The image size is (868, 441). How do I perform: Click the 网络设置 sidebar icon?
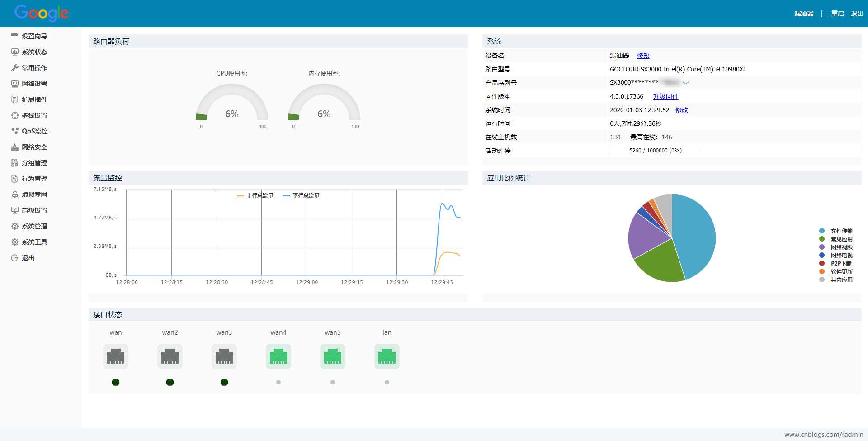[14, 84]
